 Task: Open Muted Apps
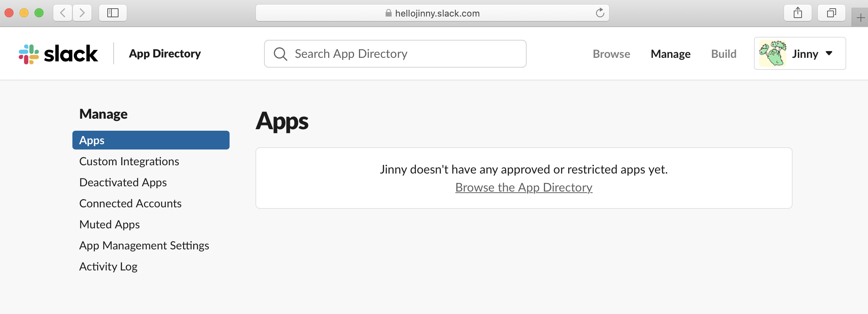[110, 224]
